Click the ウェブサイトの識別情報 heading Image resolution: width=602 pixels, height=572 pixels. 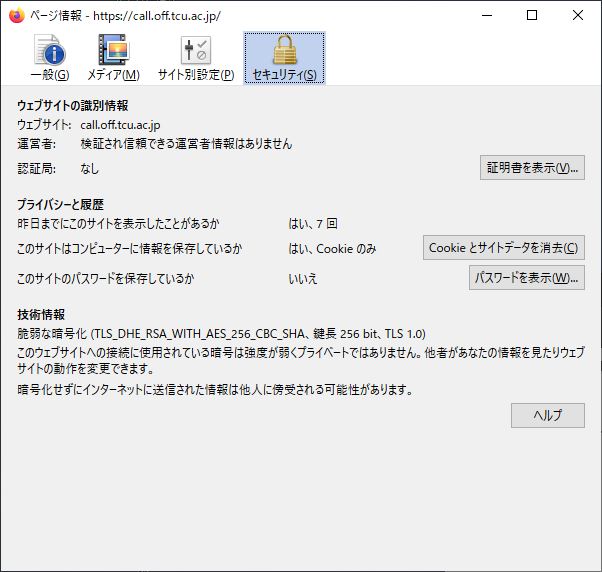(73, 106)
